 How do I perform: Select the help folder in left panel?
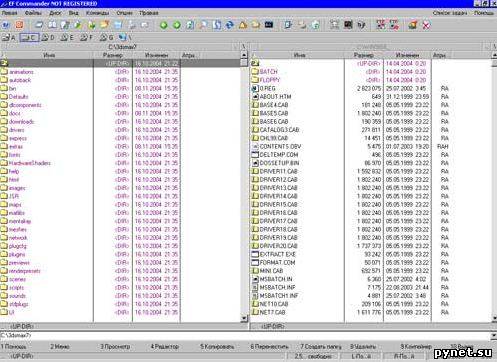(x=14, y=171)
